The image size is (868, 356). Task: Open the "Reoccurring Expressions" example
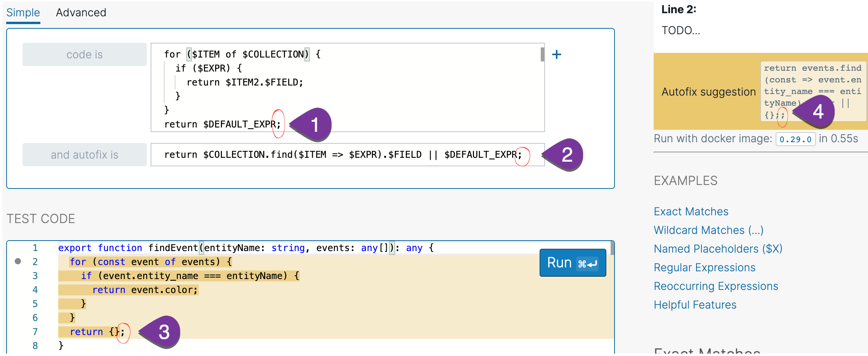click(x=716, y=286)
